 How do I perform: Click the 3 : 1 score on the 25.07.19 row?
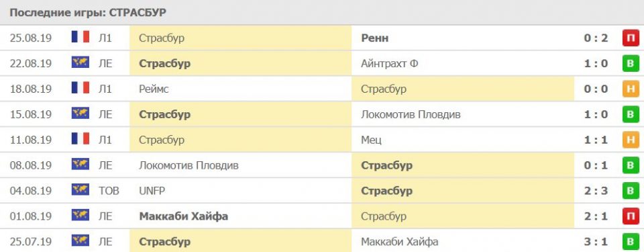pyautogui.click(x=596, y=241)
